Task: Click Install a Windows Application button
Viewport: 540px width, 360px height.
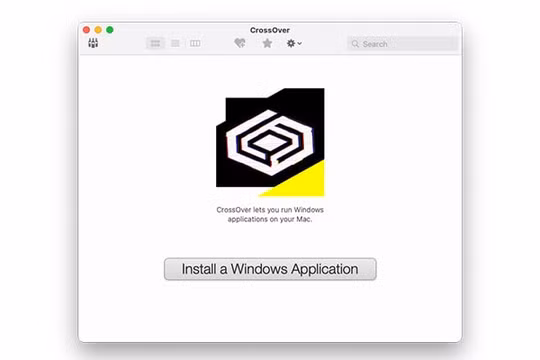Action: 270,269
